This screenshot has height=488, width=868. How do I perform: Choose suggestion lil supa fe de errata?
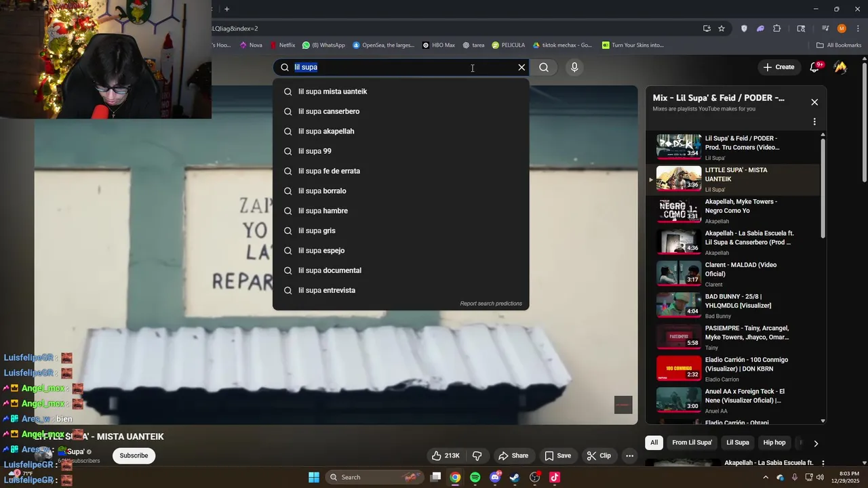(x=401, y=171)
